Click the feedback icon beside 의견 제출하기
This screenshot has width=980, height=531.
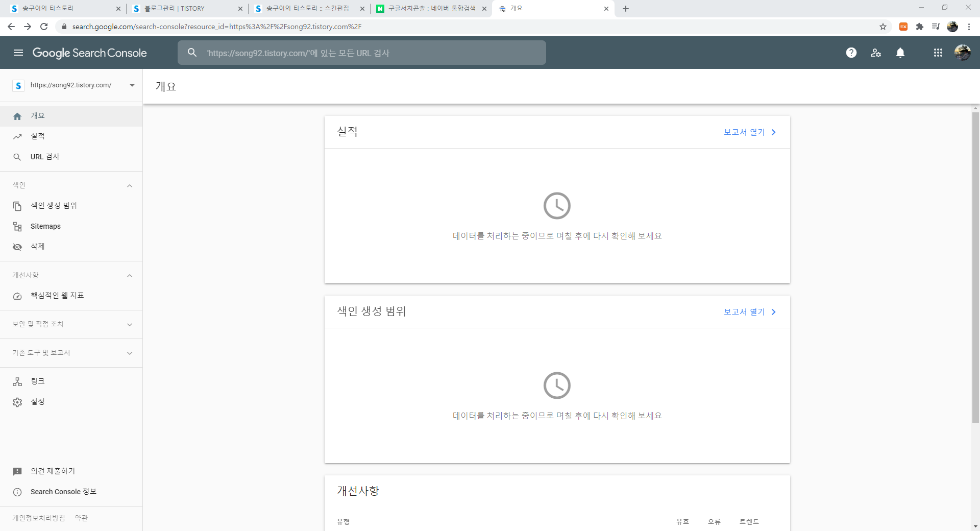pos(17,472)
